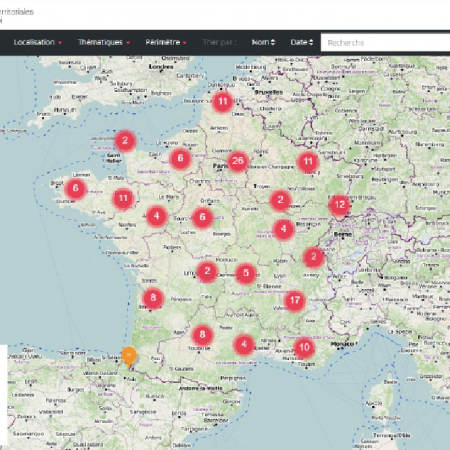Open cluster marker 11 south of St-Malo
Screen dimensions: 450x450
[x=123, y=199]
